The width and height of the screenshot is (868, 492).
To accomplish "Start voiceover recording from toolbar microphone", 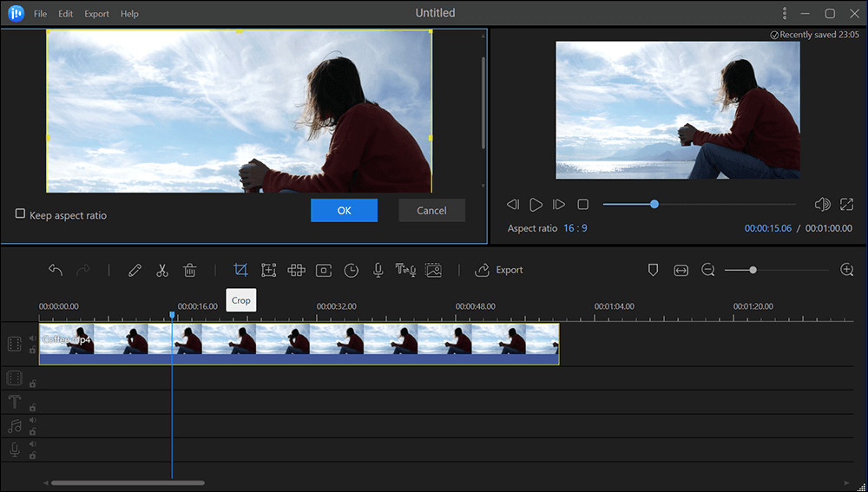I will tap(378, 270).
